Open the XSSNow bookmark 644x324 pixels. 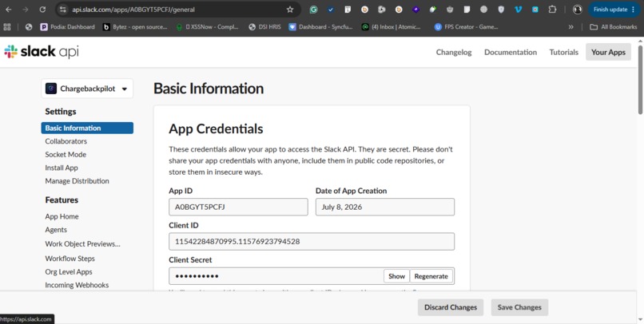208,27
